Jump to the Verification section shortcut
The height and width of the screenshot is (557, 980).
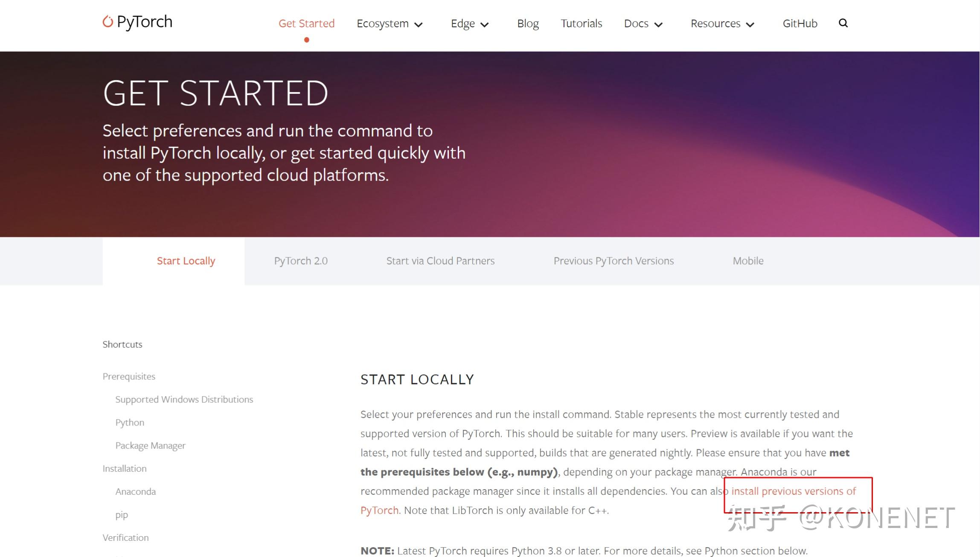[x=125, y=538]
